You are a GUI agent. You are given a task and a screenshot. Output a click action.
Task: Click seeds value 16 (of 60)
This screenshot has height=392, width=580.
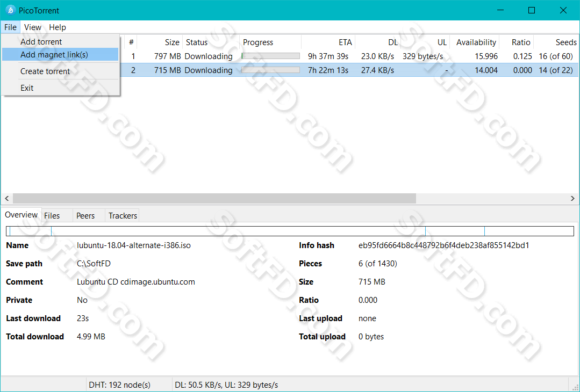click(x=556, y=56)
